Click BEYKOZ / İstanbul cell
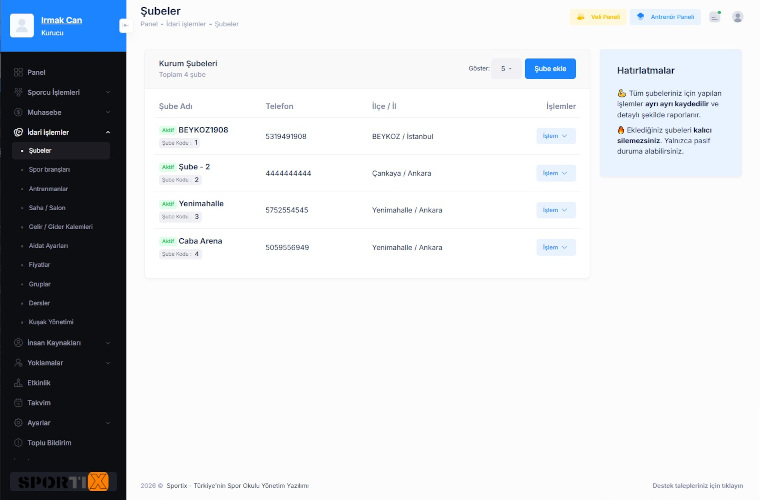 [403, 137]
